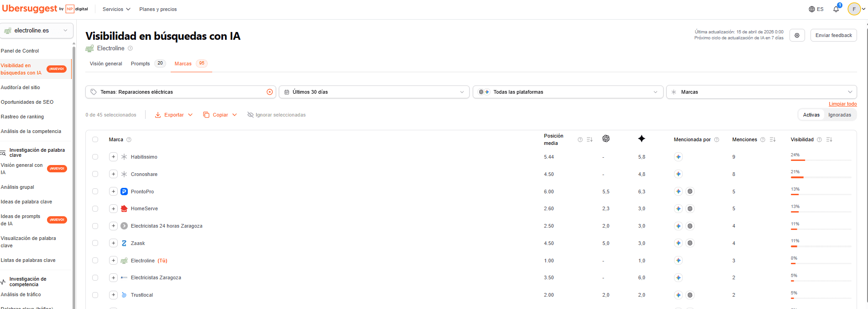Select the HomeServe row checkbox

(95, 208)
